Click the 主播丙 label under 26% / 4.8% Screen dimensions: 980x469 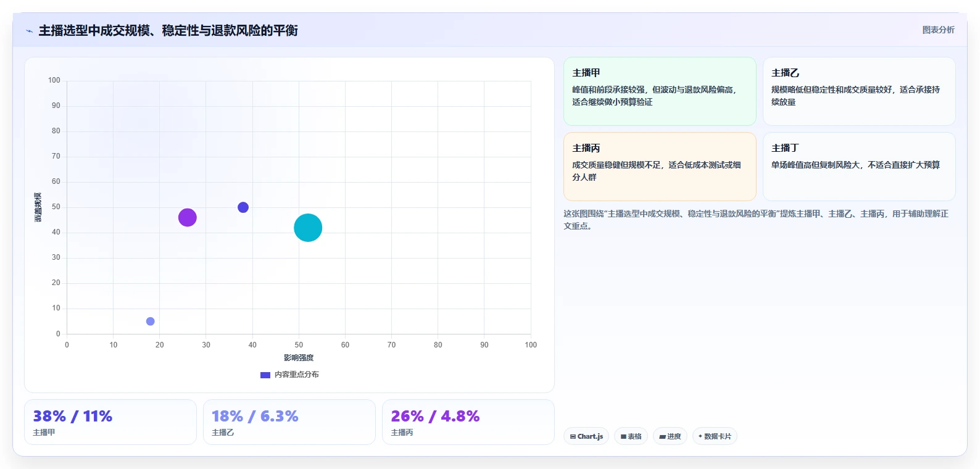tap(402, 433)
